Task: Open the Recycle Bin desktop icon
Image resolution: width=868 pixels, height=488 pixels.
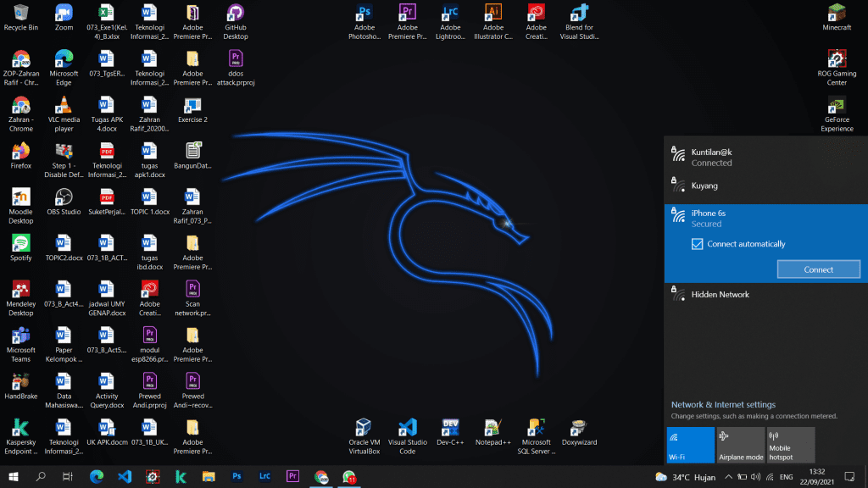Action: point(20,14)
